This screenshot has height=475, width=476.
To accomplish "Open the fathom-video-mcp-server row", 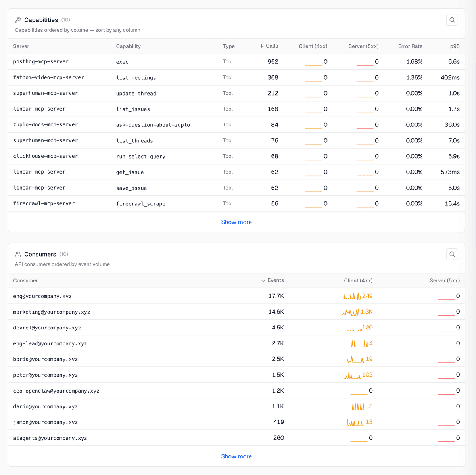I will pyautogui.click(x=236, y=78).
